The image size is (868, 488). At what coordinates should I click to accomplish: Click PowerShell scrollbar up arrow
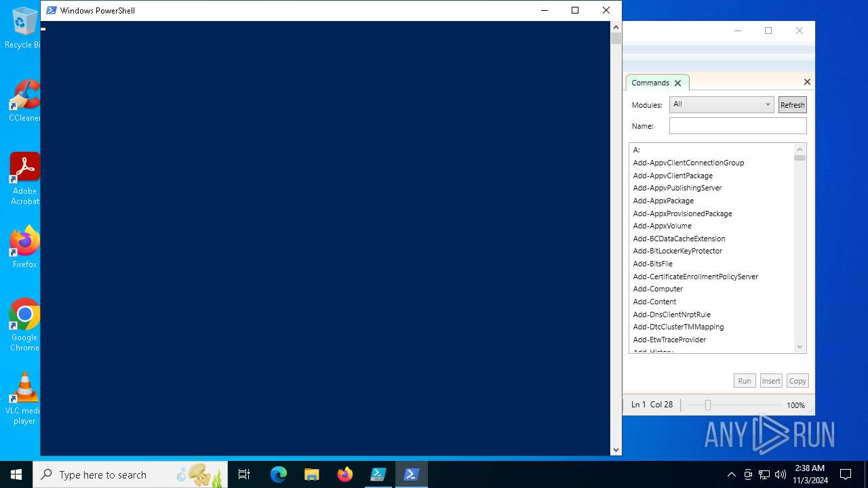616,27
